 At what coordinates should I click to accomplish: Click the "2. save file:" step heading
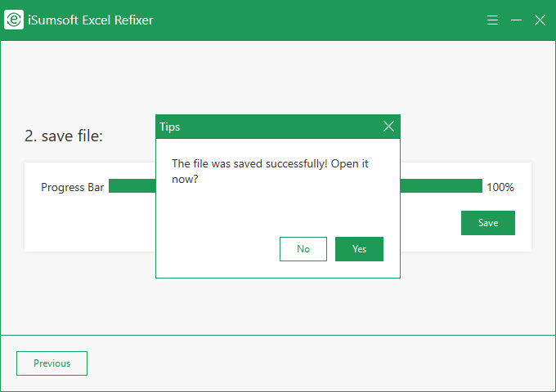[x=64, y=136]
